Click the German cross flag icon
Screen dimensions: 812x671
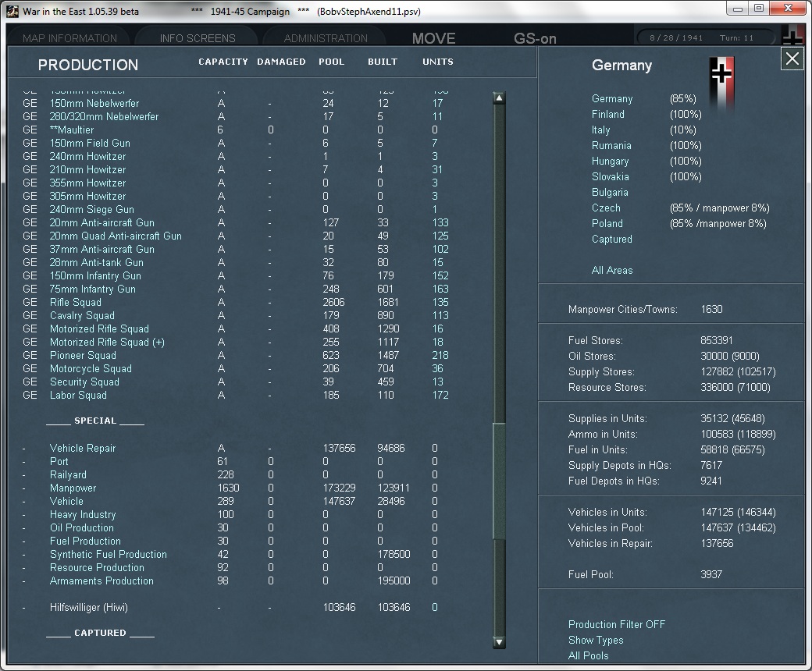tap(721, 83)
